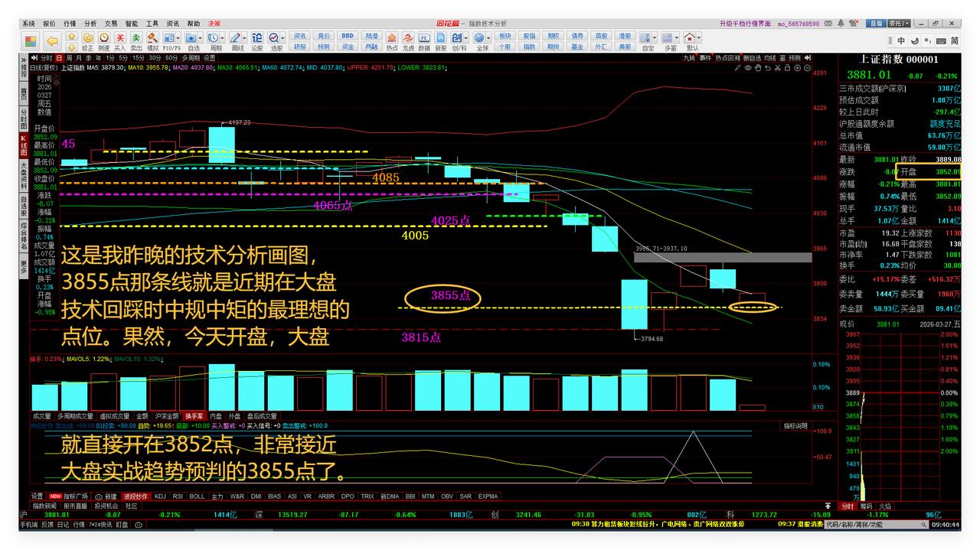This screenshot has width=980, height=550.
Task: Open the 龙虎 ranking icon
Action: point(408,37)
